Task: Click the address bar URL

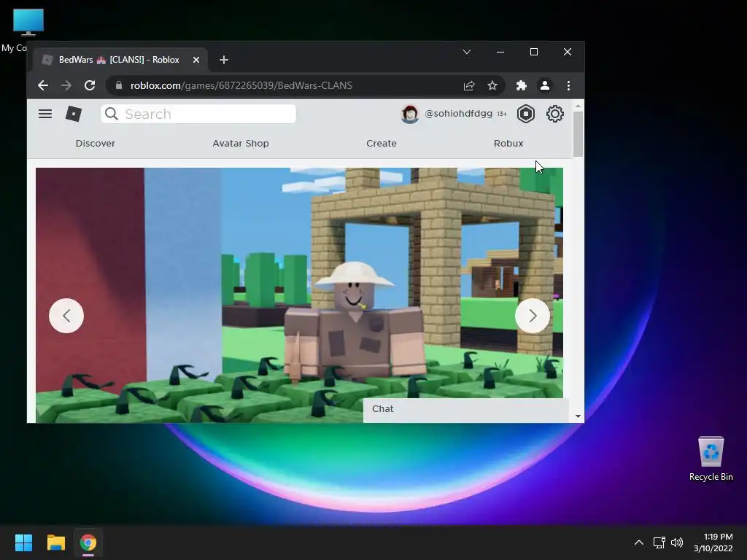Action: [x=241, y=85]
